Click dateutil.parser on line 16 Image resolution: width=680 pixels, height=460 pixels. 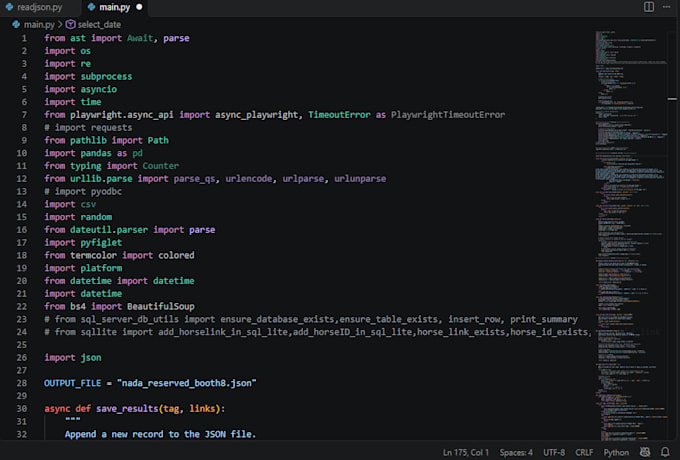point(109,230)
